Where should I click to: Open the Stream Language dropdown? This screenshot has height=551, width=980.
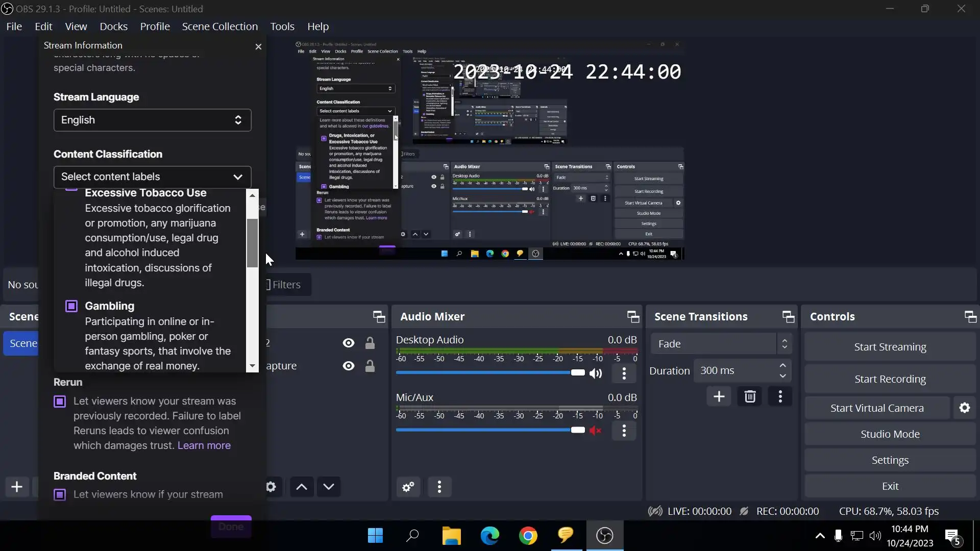pyautogui.click(x=152, y=120)
